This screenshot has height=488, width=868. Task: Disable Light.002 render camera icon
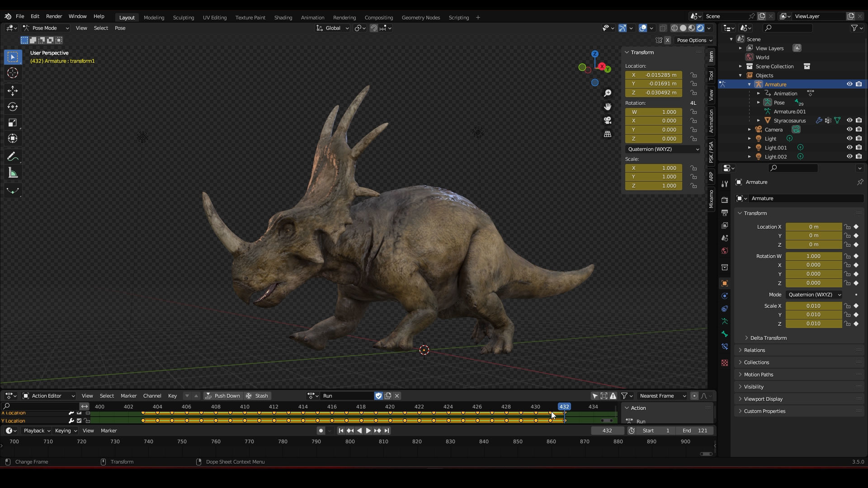(859, 157)
